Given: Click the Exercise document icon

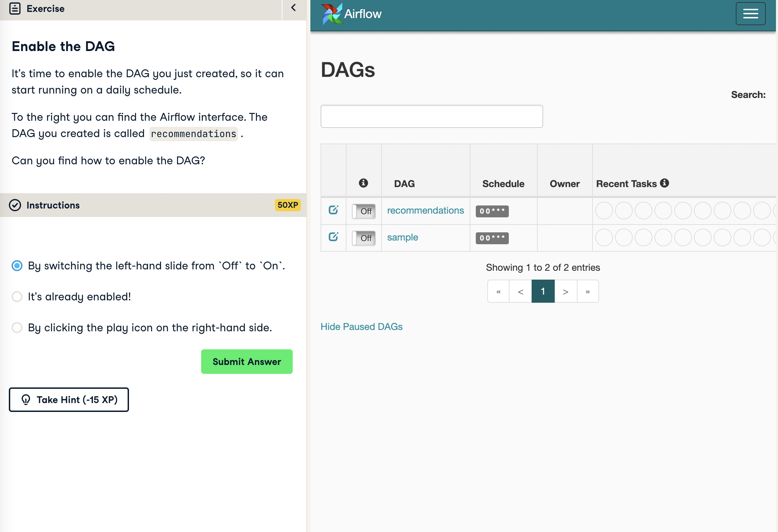Looking at the screenshot, I should tap(15, 9).
